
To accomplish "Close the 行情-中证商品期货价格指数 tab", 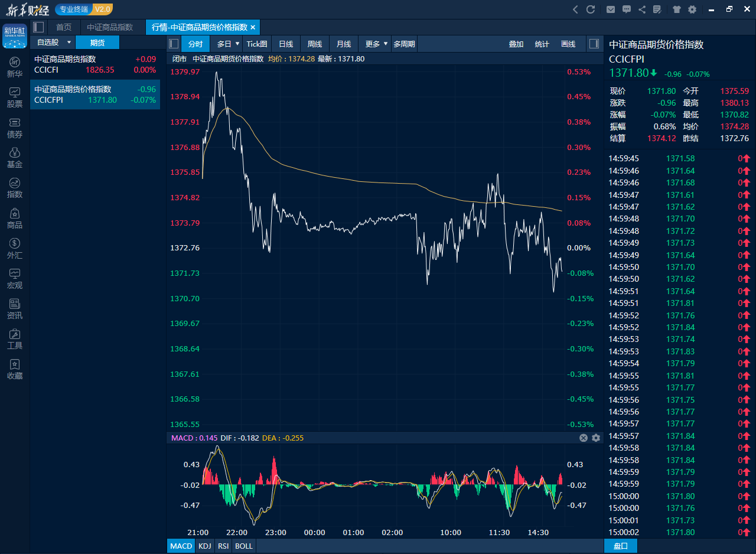I will click(x=253, y=27).
